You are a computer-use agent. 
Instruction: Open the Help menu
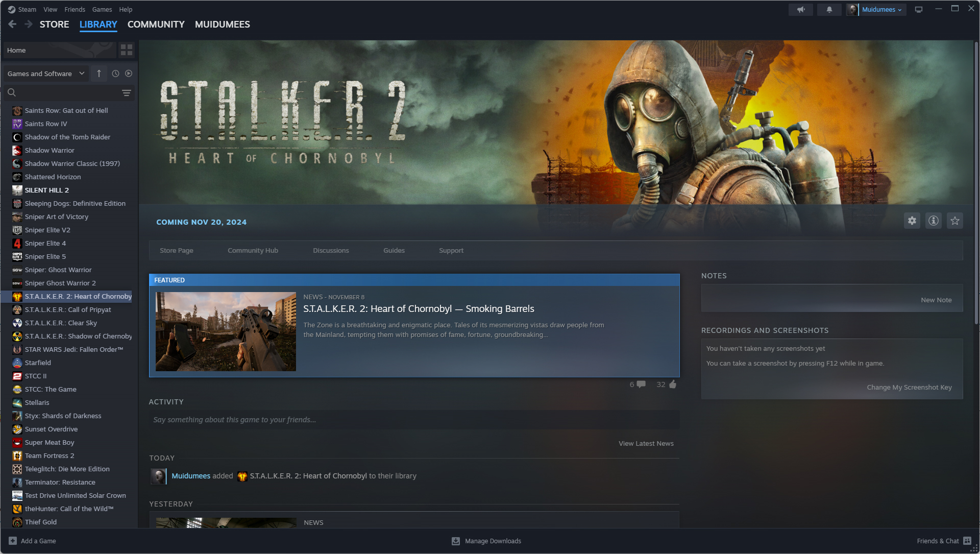coord(126,10)
